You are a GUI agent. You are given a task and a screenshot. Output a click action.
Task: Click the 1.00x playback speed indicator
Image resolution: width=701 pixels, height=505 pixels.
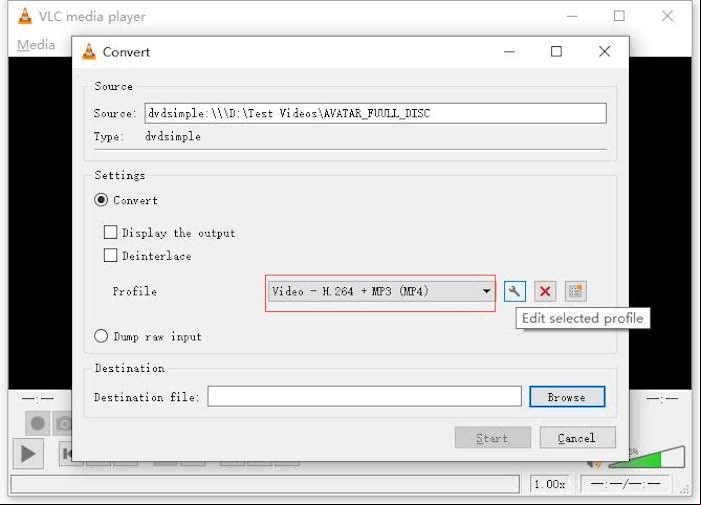[x=549, y=484]
